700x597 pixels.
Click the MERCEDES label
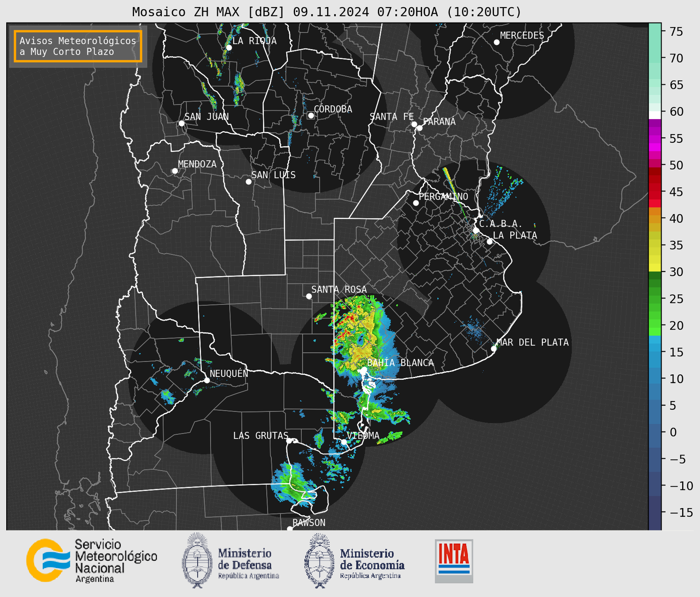tap(522, 35)
